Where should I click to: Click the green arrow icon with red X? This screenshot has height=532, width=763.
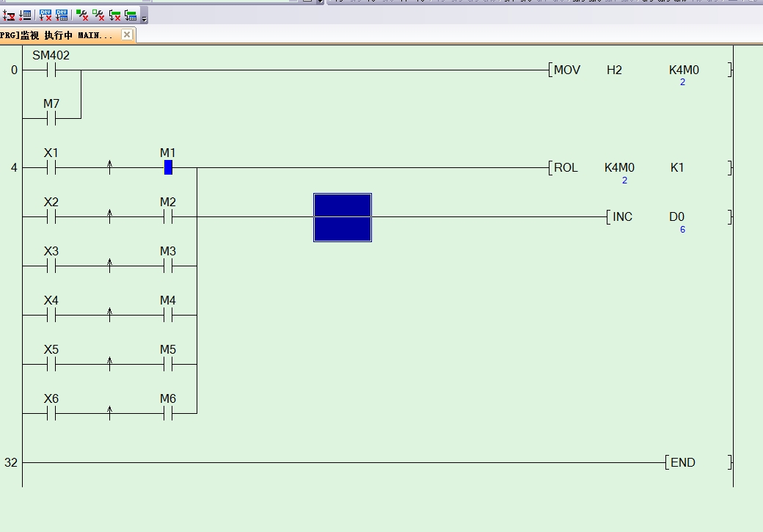[115, 15]
